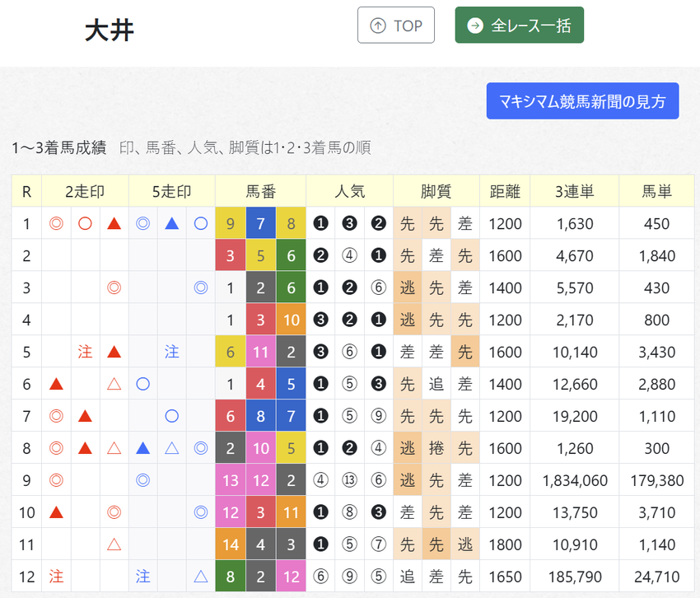Click the 大井 venue heading
Image resolution: width=700 pixels, height=598 pixels.
click(x=110, y=30)
